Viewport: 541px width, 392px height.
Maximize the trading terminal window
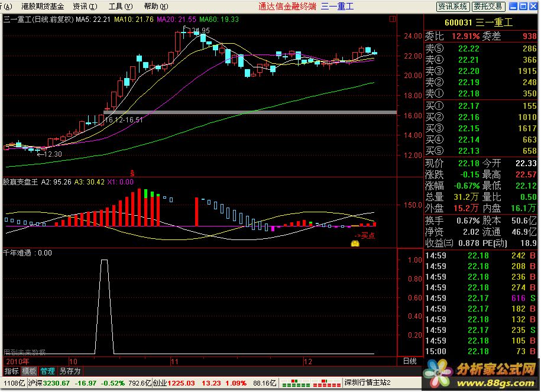point(523,7)
